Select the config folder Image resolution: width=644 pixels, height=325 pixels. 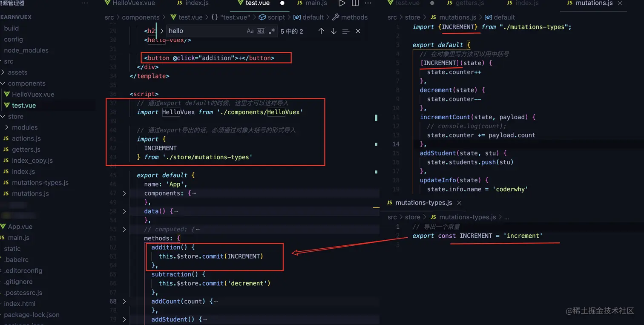pyautogui.click(x=13, y=39)
